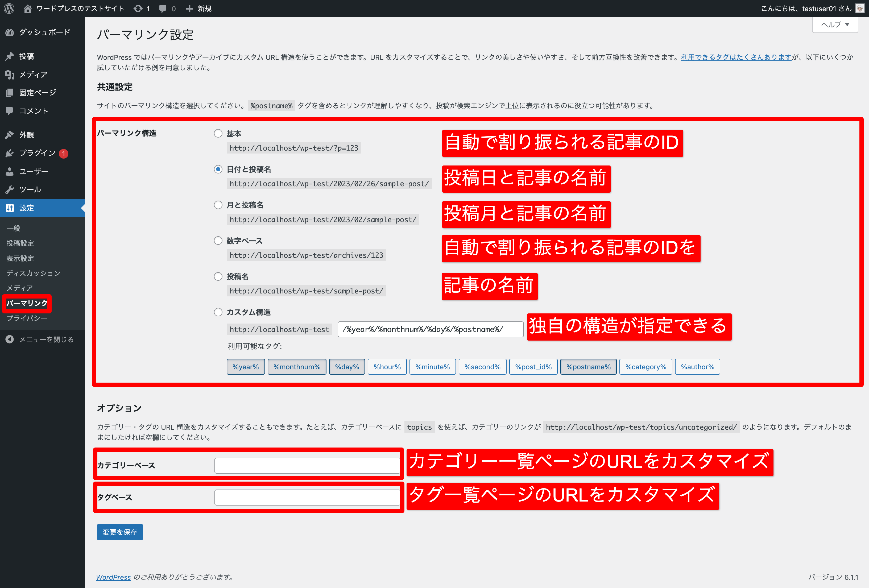Click the collapse menu arrow icon

[x=10, y=339]
